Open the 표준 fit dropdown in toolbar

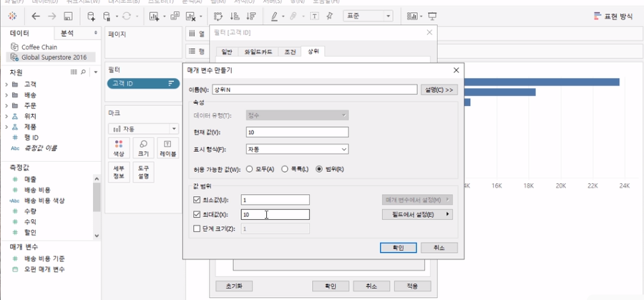pyautogui.click(x=368, y=16)
